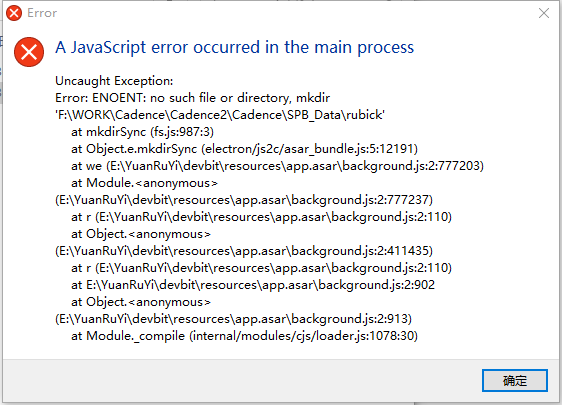Image resolution: width=562 pixels, height=405 pixels.
Task: Click the large red error icon
Action: [x=29, y=52]
